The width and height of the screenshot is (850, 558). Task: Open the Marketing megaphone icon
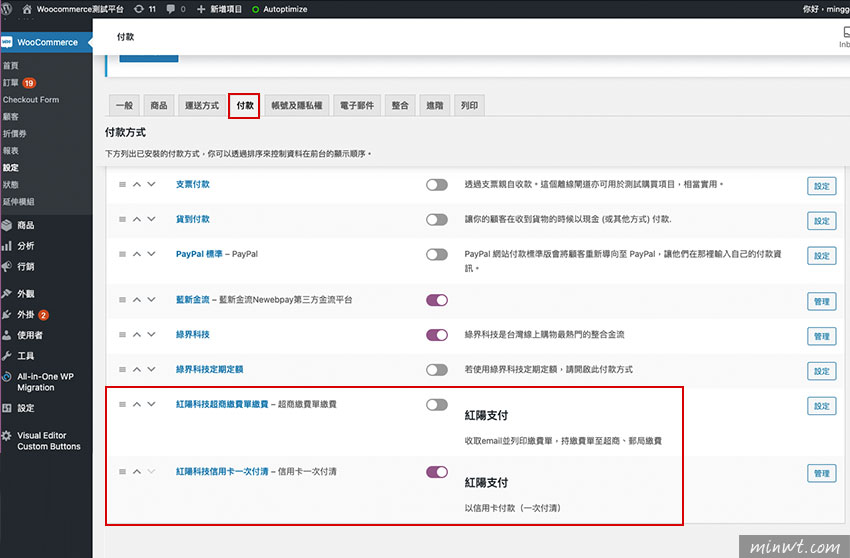(7, 266)
